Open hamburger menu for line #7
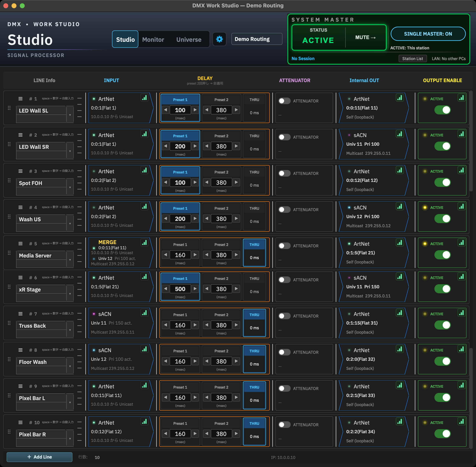The image size is (476, 467). tap(21, 314)
